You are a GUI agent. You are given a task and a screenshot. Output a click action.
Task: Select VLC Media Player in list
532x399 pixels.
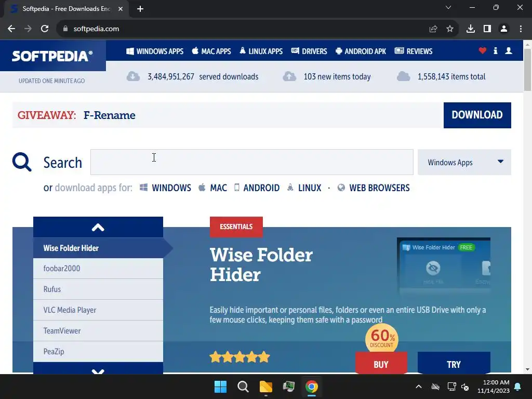98,310
